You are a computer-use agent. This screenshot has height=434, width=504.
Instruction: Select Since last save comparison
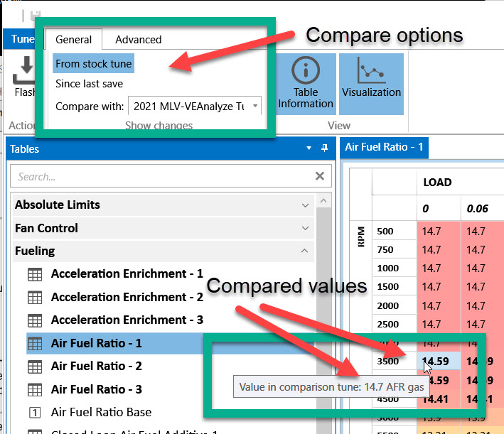89,84
